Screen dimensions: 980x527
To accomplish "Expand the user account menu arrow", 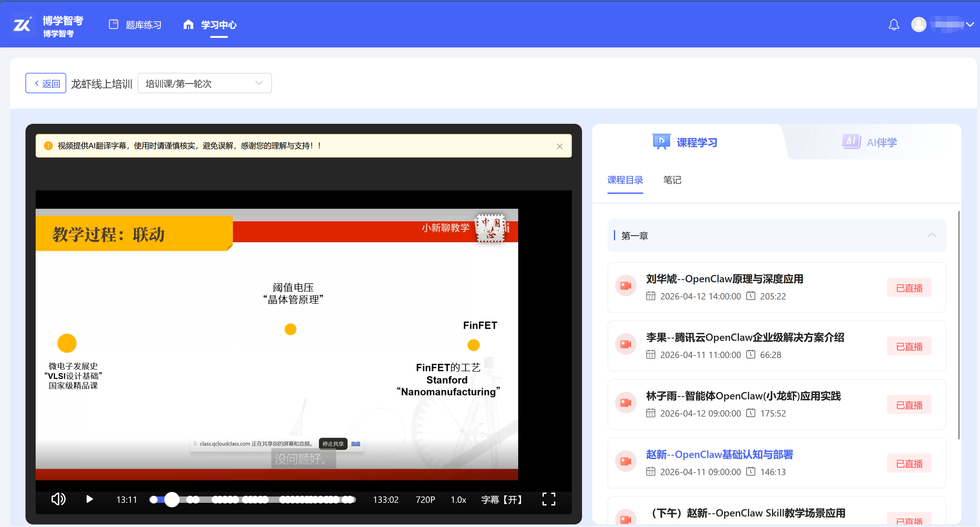I will pyautogui.click(x=970, y=25).
